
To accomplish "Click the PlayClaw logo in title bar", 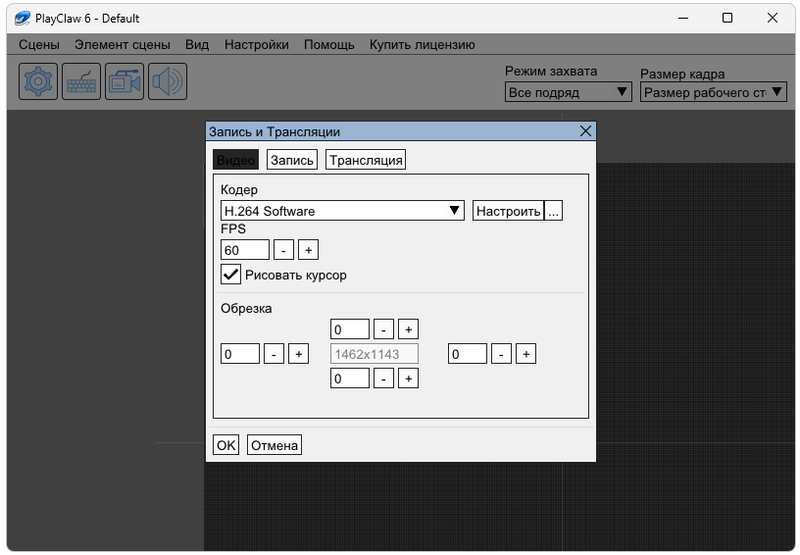I will point(22,18).
